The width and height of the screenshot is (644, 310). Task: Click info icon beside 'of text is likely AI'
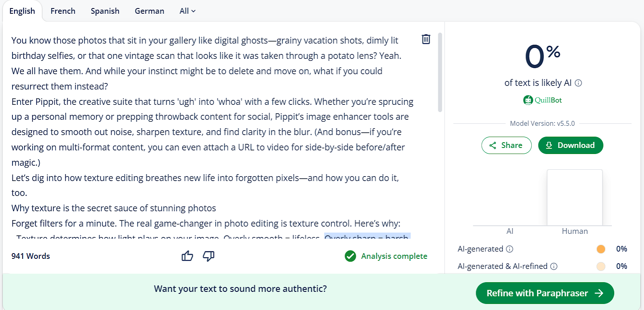[x=578, y=83]
